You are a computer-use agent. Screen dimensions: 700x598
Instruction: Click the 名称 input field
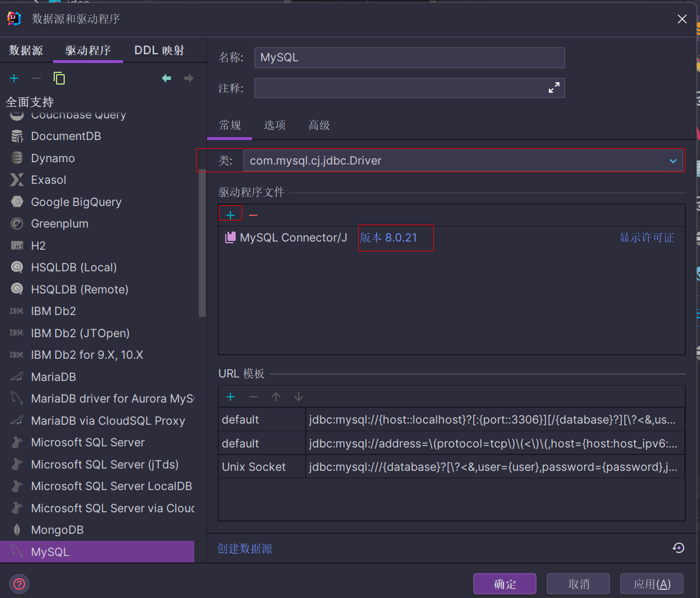(409, 58)
